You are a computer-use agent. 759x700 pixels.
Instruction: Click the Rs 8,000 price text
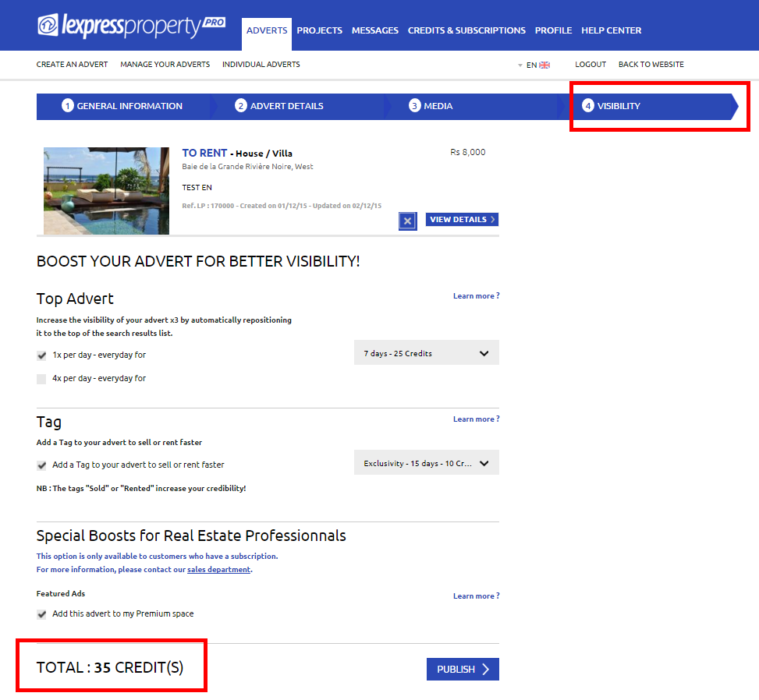pyautogui.click(x=467, y=152)
